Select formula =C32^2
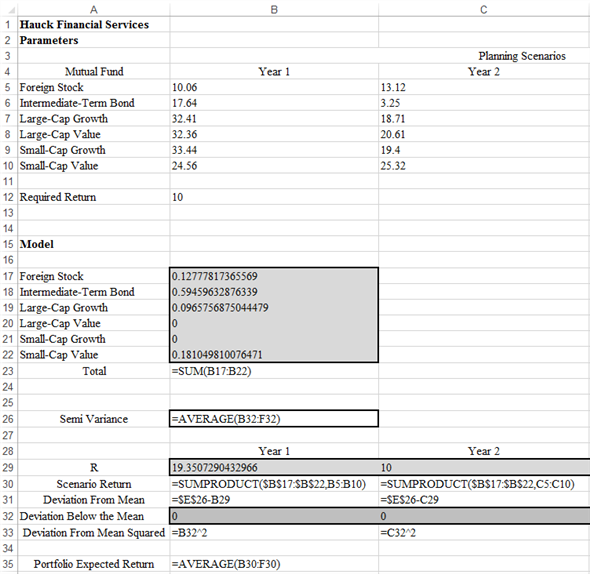590x574 pixels. point(484,533)
